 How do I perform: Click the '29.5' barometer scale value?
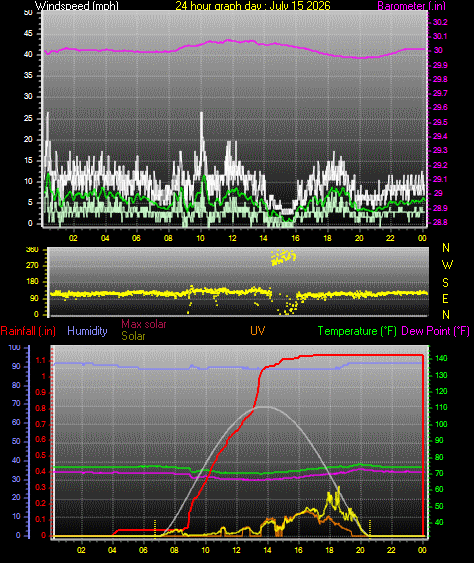pyautogui.click(x=440, y=122)
